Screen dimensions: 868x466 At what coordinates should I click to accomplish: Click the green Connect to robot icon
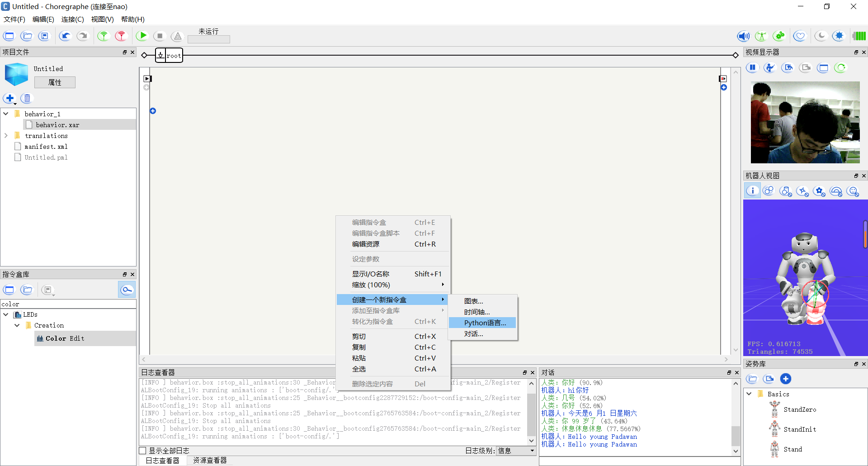tap(103, 36)
